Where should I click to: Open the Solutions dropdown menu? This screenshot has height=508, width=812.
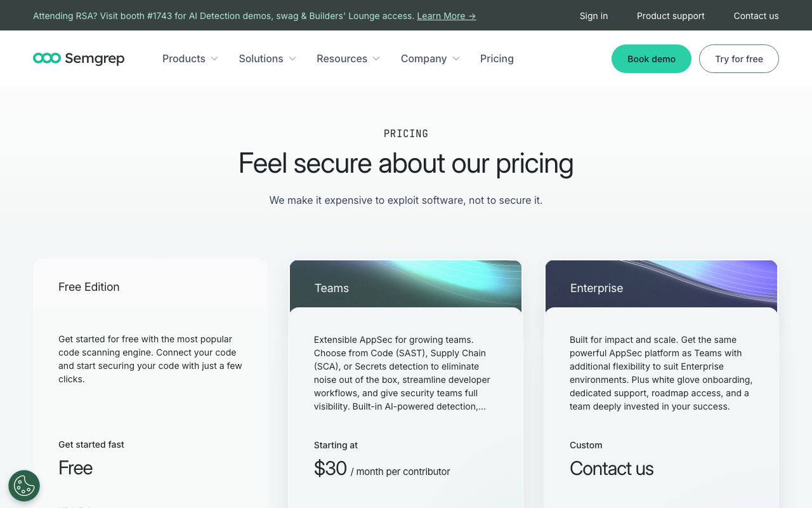[267, 58]
